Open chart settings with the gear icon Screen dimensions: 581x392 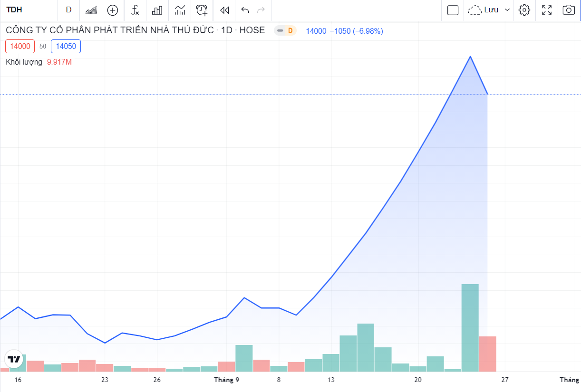click(x=524, y=10)
